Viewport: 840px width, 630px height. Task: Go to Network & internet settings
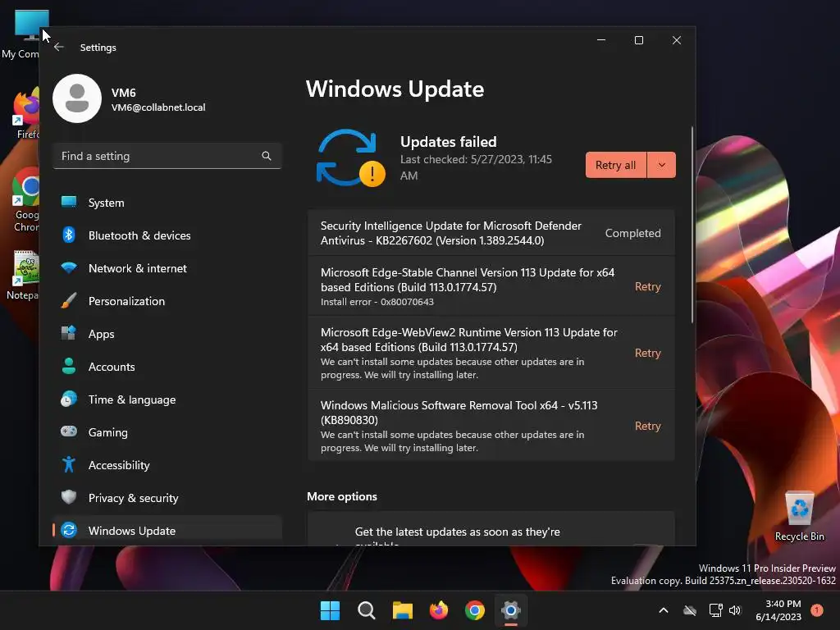pos(167,268)
